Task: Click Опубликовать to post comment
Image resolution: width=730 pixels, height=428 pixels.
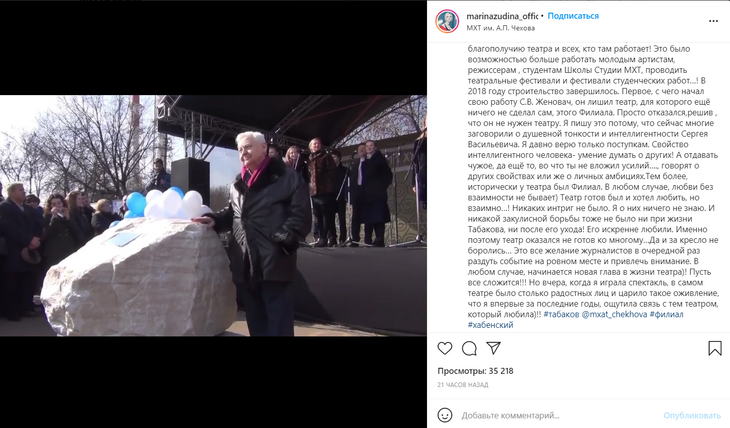Action: tap(692, 415)
